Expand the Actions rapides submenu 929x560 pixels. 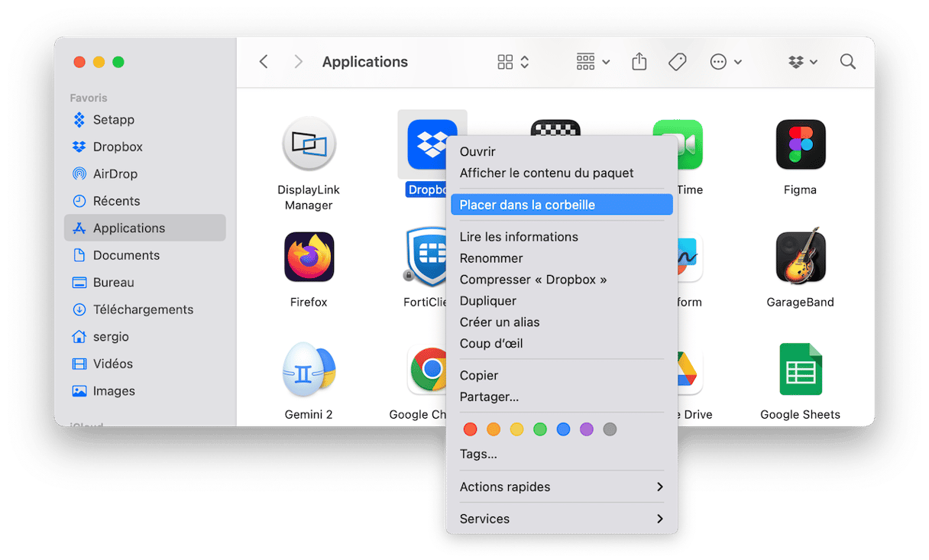click(561, 487)
